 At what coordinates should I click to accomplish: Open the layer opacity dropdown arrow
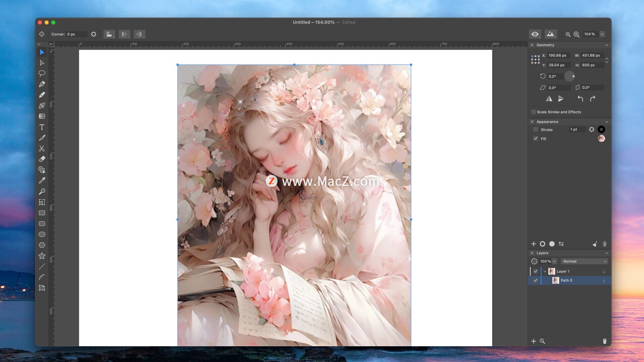pos(554,261)
